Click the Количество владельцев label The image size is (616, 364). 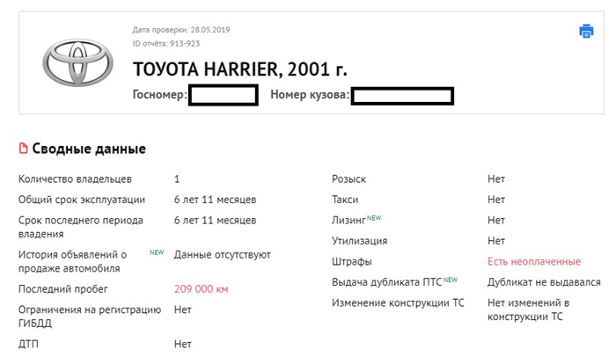[75, 179]
